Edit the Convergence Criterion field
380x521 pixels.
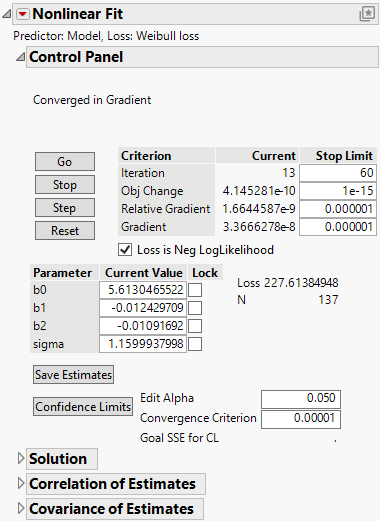(x=301, y=419)
